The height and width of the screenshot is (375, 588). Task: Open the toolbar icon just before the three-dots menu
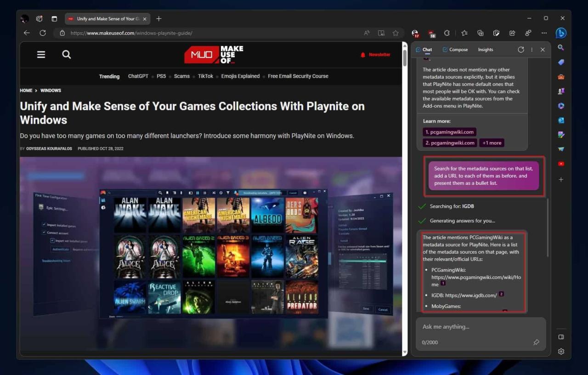528,33
